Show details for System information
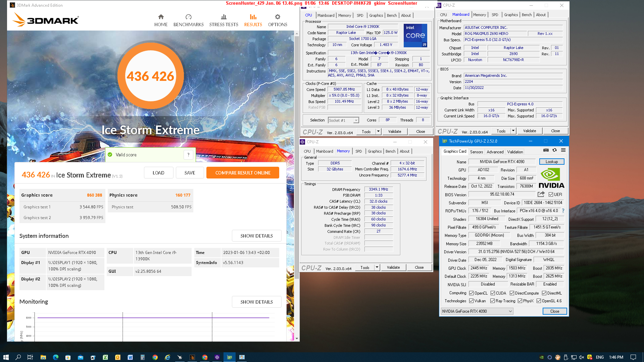Screen dimensions: 644x362 [256, 236]
